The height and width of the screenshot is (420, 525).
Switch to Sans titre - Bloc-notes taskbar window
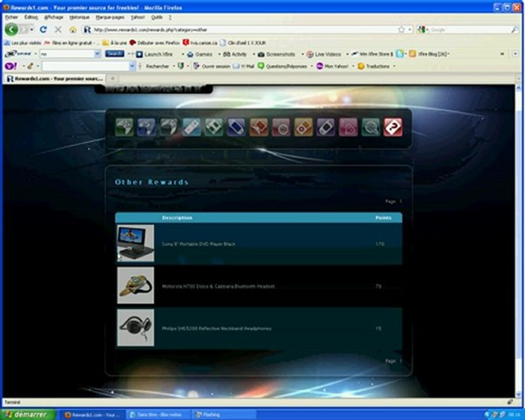pyautogui.click(x=159, y=415)
